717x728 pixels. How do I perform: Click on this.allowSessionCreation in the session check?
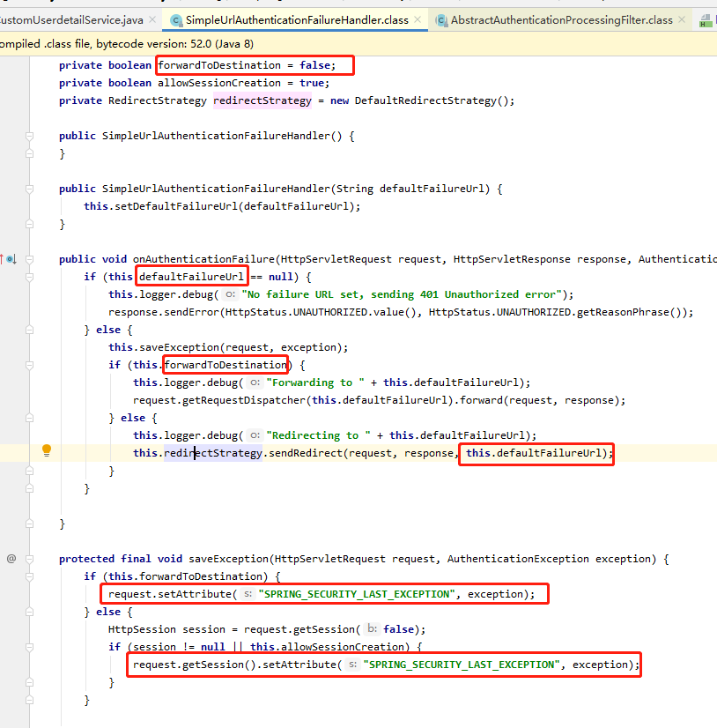(x=327, y=647)
